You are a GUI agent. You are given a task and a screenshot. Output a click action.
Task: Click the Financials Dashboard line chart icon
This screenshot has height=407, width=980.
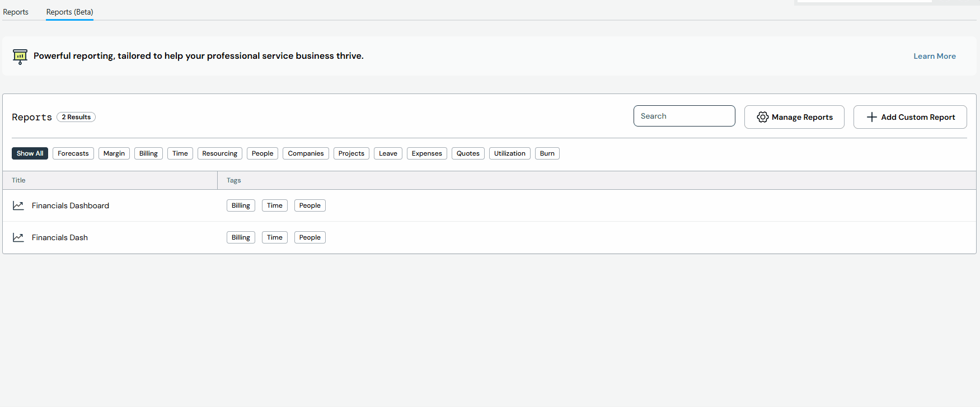tap(18, 205)
